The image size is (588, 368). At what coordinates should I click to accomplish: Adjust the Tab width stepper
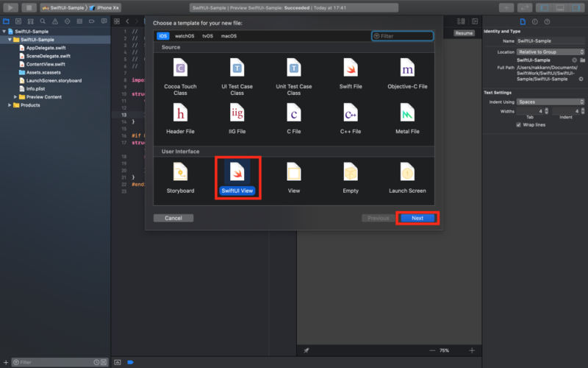click(546, 111)
